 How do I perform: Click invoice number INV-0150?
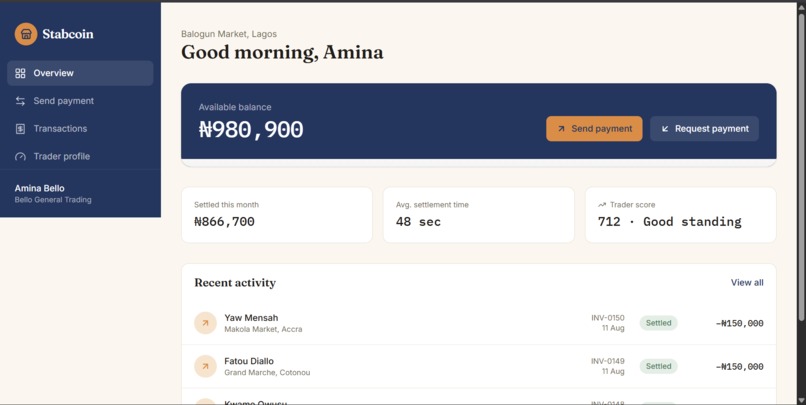(608, 318)
